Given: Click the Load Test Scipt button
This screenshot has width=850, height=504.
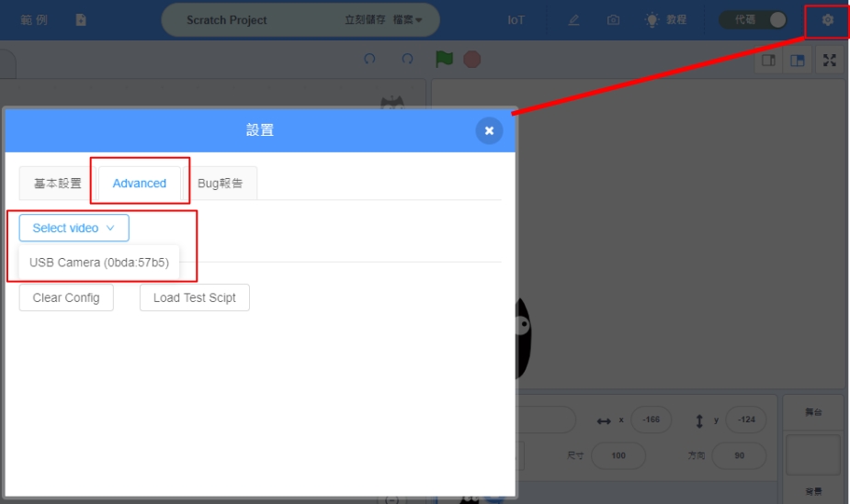Looking at the screenshot, I should tap(194, 297).
